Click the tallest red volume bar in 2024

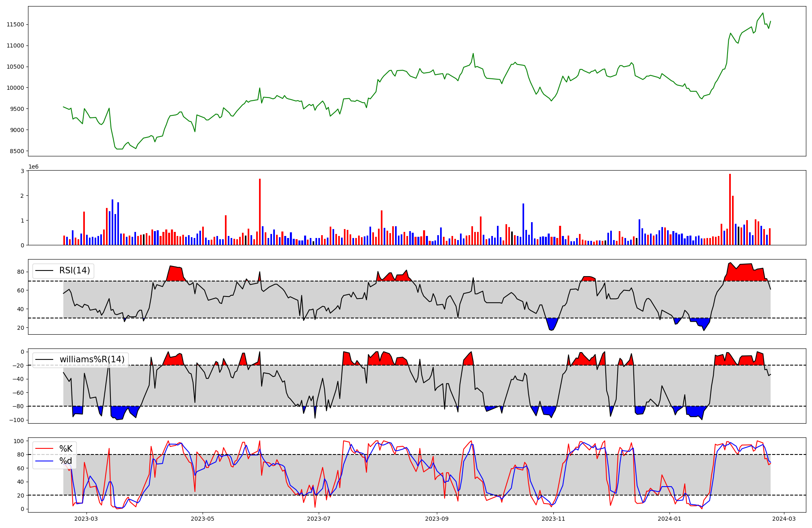pos(730,209)
